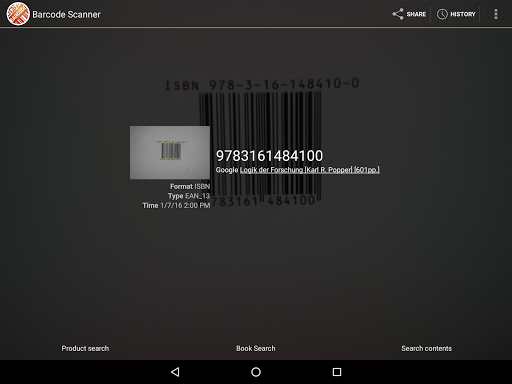Tap the scanned barcode thumbnail
This screenshot has width=512, height=384.
pos(170,152)
